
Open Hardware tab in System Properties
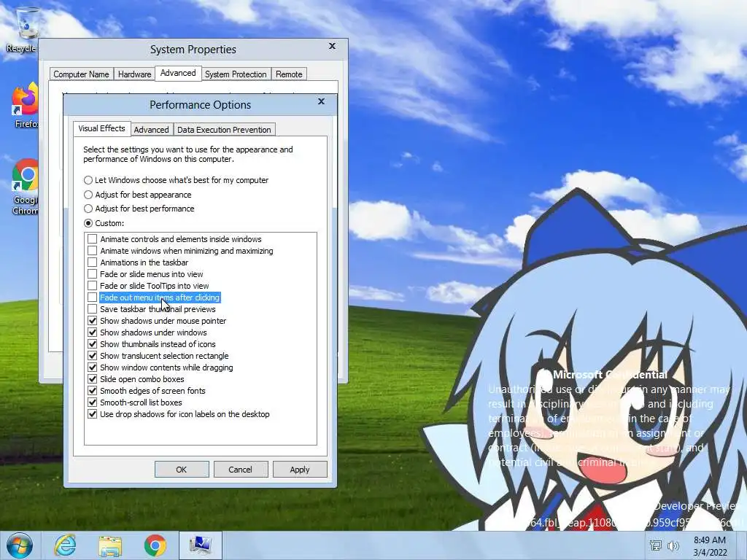(134, 74)
